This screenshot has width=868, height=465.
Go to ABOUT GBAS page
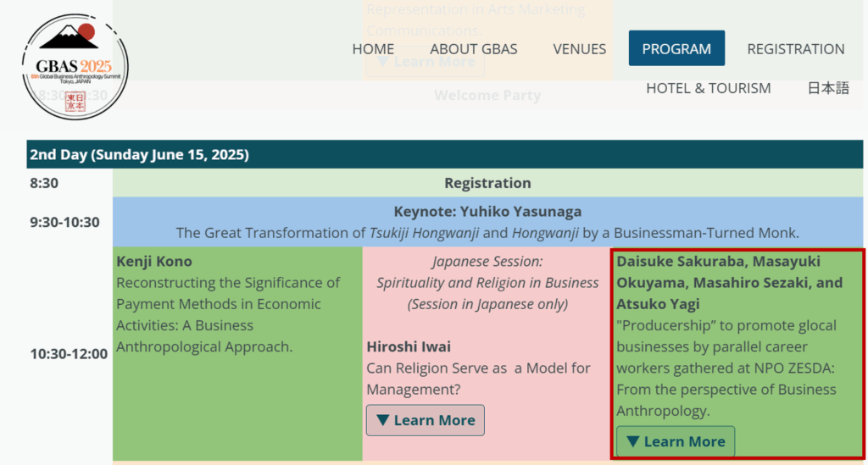click(473, 48)
